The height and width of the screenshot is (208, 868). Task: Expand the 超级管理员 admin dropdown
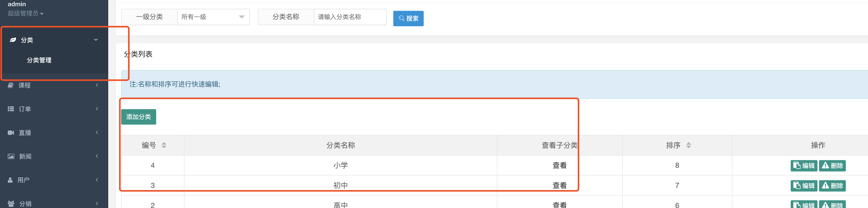[26, 13]
